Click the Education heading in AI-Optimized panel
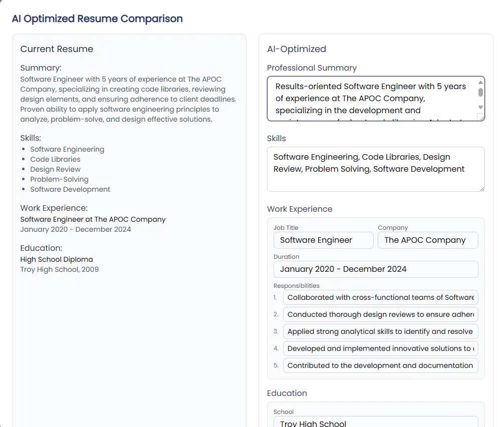Screen dimensions: 504x427 (287, 393)
